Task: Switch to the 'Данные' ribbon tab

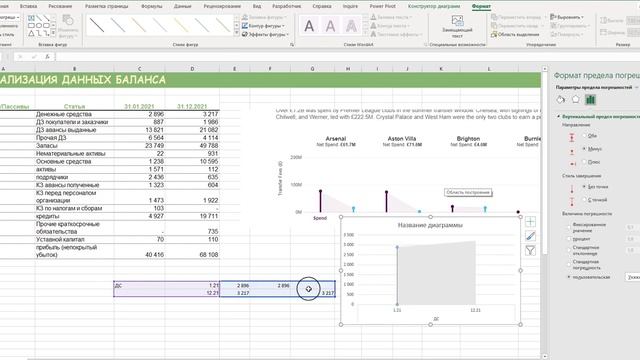Action: (182, 7)
